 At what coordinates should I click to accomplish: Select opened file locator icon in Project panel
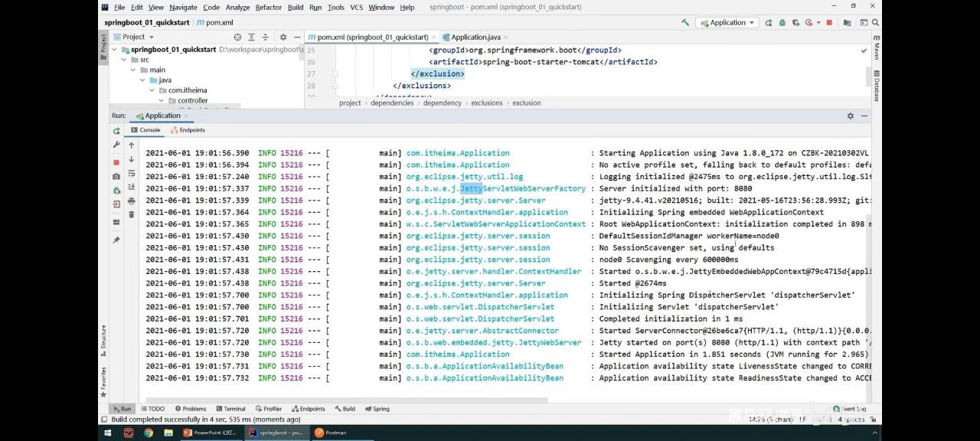click(237, 37)
